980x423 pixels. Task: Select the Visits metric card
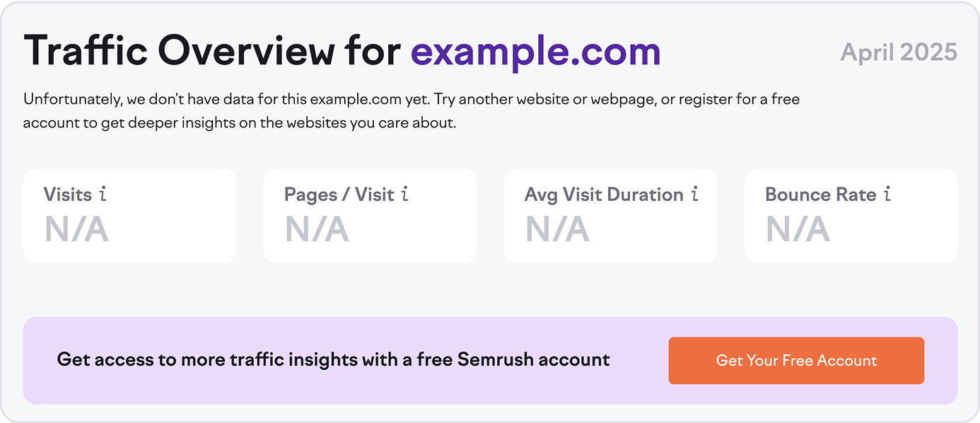[x=129, y=216]
